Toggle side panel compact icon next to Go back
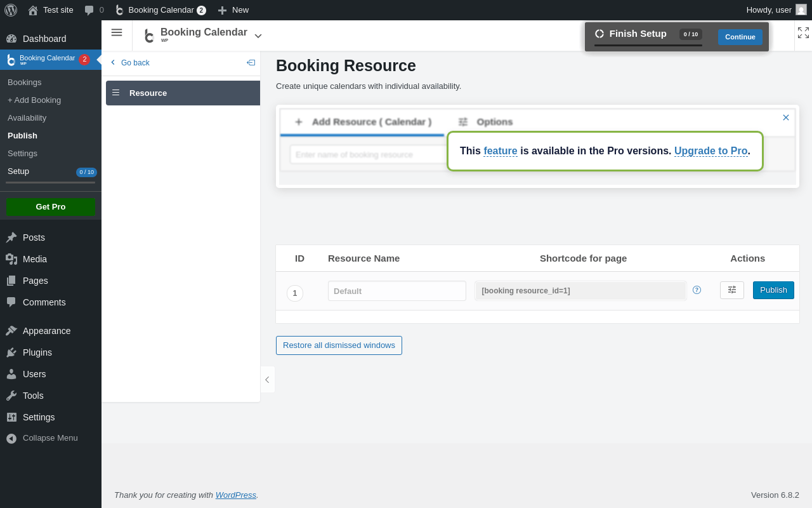The image size is (812, 508). click(x=251, y=62)
